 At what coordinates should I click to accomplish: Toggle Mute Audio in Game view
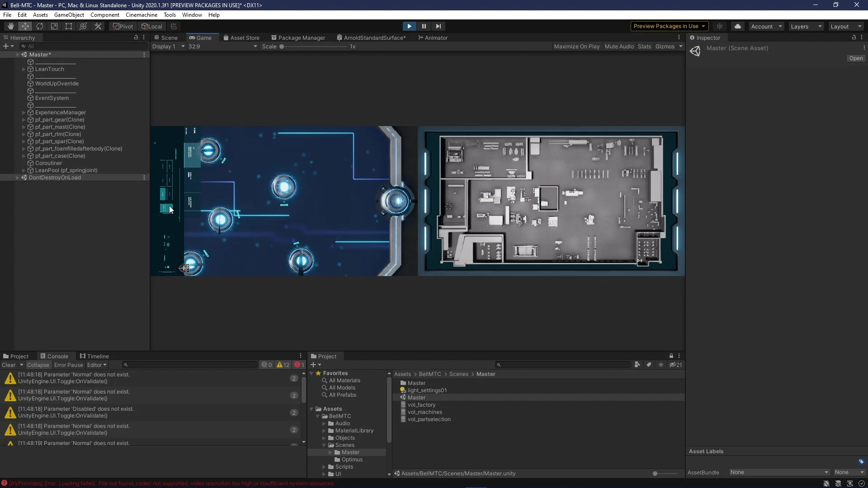tap(619, 47)
